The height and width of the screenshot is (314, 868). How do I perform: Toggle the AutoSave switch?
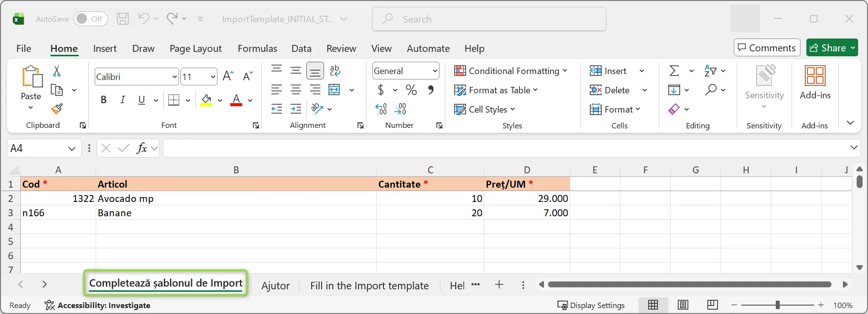click(x=91, y=19)
